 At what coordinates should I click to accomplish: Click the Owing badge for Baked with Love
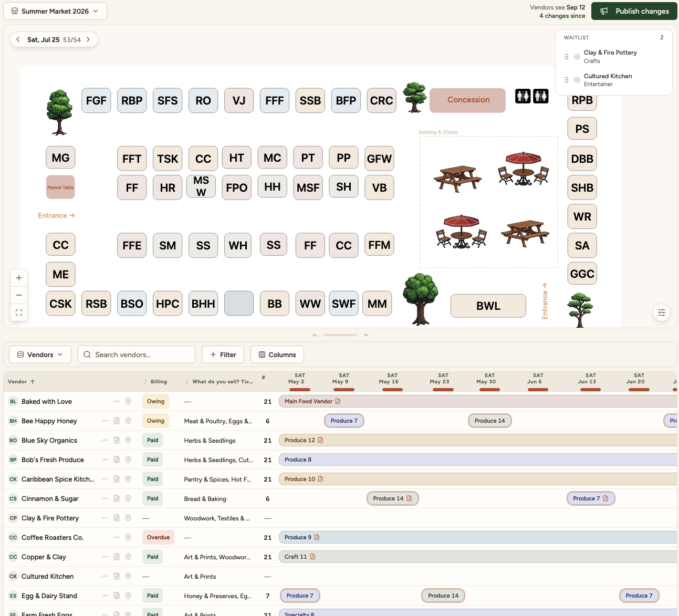click(x=155, y=401)
